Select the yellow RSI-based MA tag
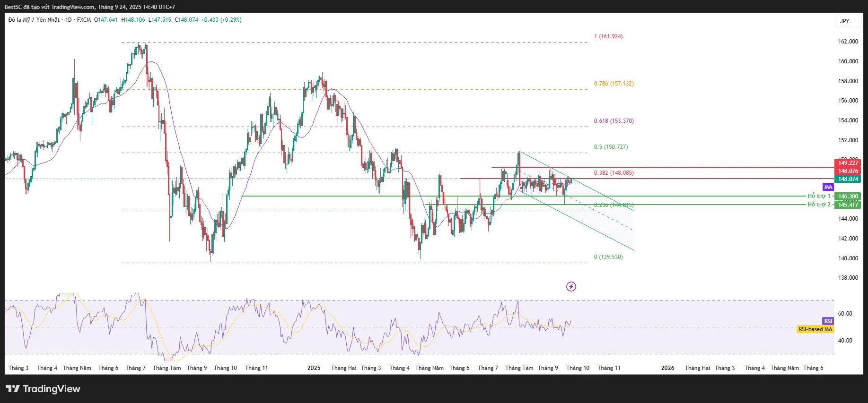 point(815,329)
